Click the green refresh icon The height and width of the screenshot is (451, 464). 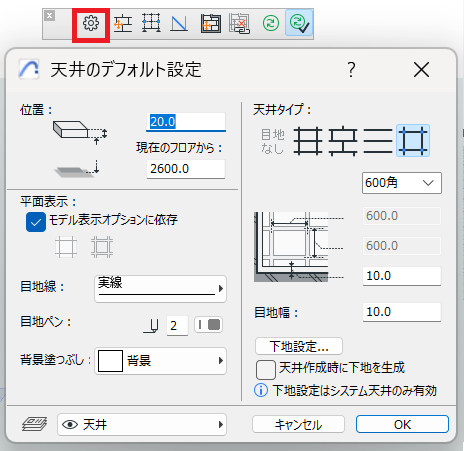point(271,23)
